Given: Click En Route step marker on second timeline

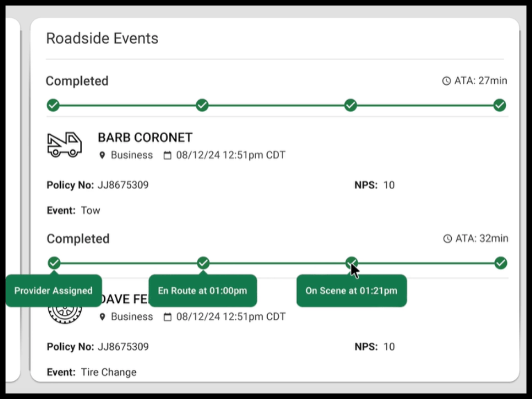Looking at the screenshot, I should pyautogui.click(x=203, y=263).
